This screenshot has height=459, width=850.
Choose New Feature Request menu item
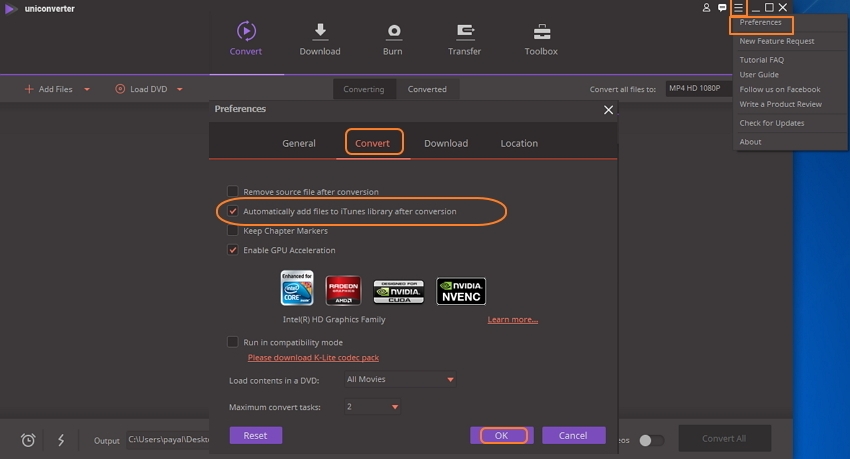[x=777, y=41]
